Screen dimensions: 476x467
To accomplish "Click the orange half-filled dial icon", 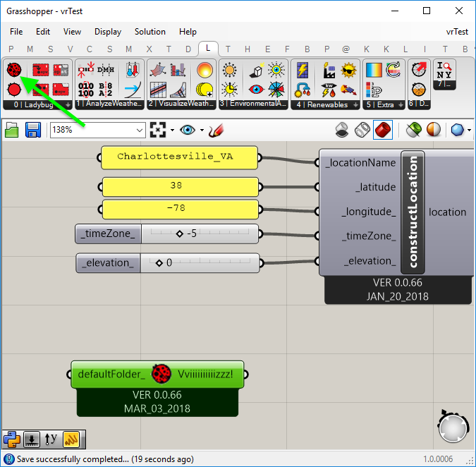I will [419, 90].
